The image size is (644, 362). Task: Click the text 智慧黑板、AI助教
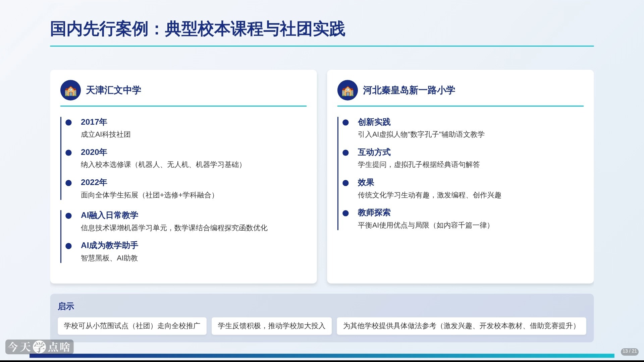pos(109,258)
